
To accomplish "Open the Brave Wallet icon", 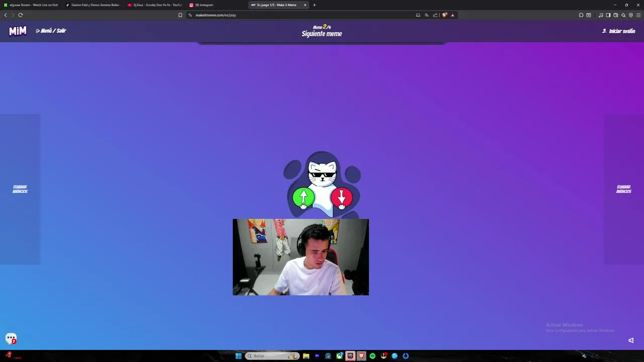I will [615, 15].
